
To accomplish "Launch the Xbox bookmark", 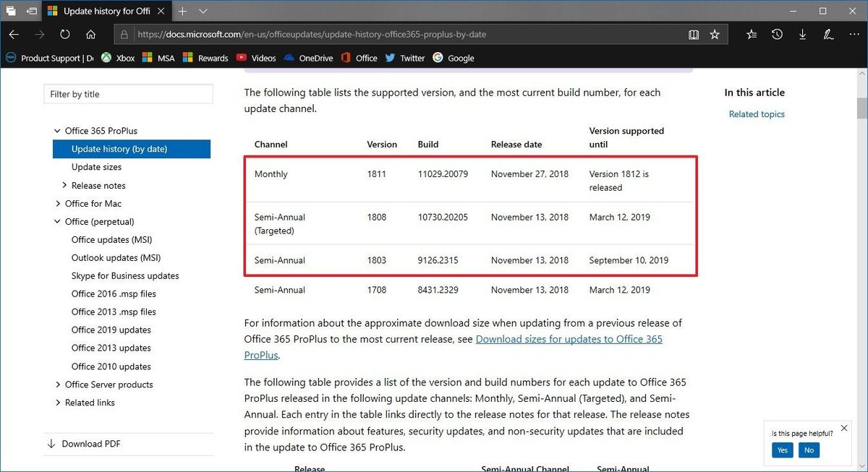I will click(118, 58).
